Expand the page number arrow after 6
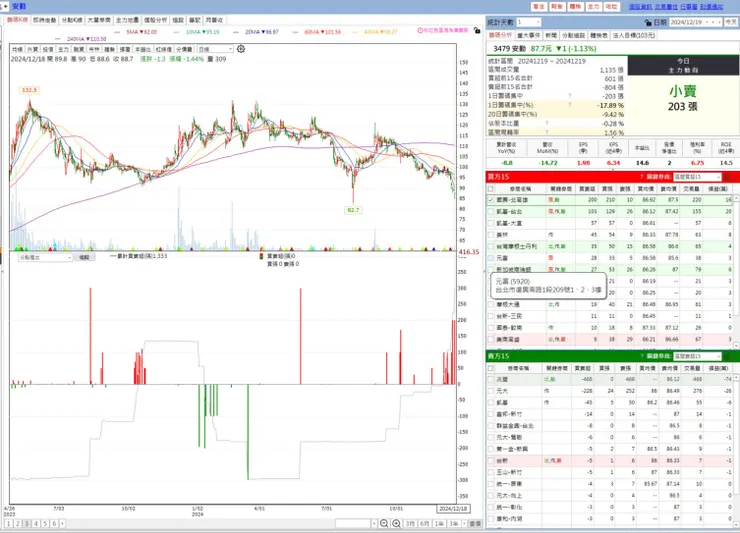Image resolution: width=740 pixels, height=533 pixels. 62,523
